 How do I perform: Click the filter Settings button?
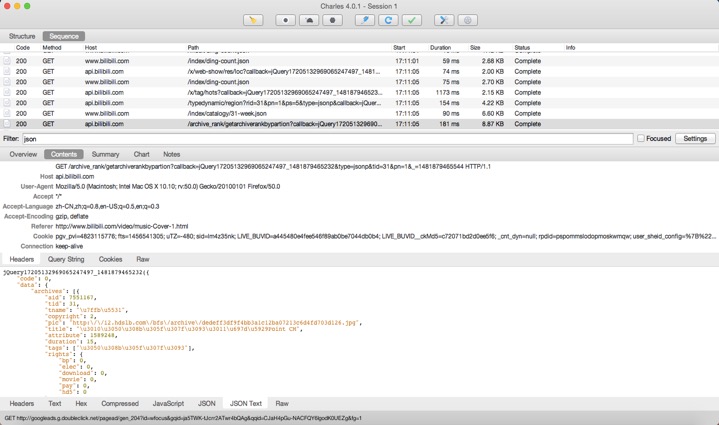coord(695,138)
